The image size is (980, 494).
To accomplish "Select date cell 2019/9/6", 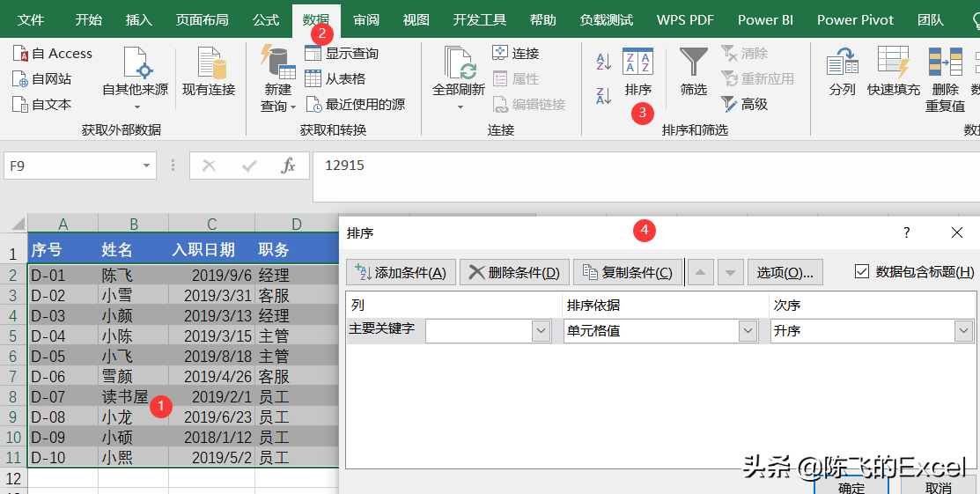I will click(212, 275).
